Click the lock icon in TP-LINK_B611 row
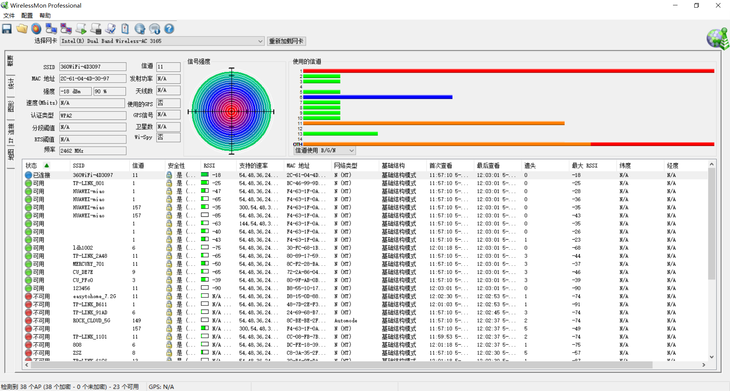This screenshot has height=391, width=730. click(169, 304)
